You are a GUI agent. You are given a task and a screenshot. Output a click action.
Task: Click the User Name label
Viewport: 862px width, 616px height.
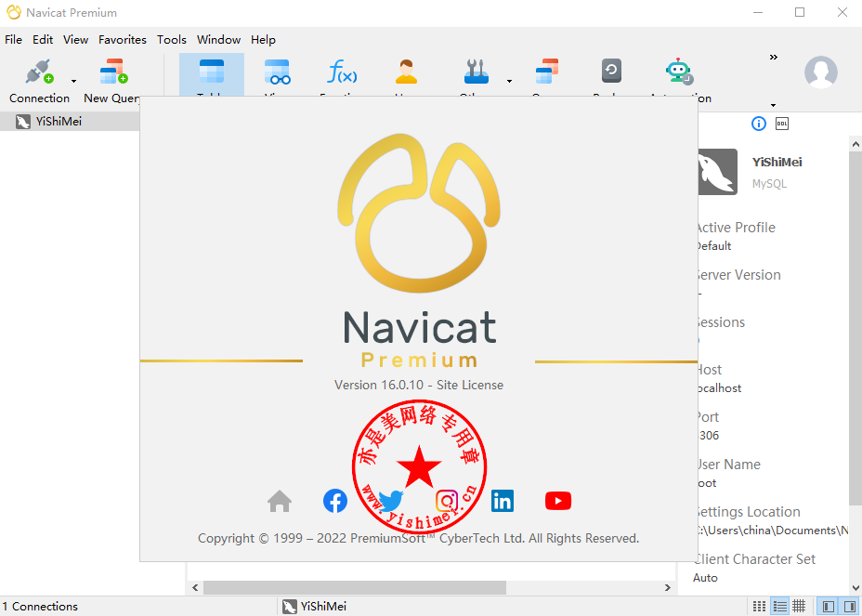[x=729, y=465]
